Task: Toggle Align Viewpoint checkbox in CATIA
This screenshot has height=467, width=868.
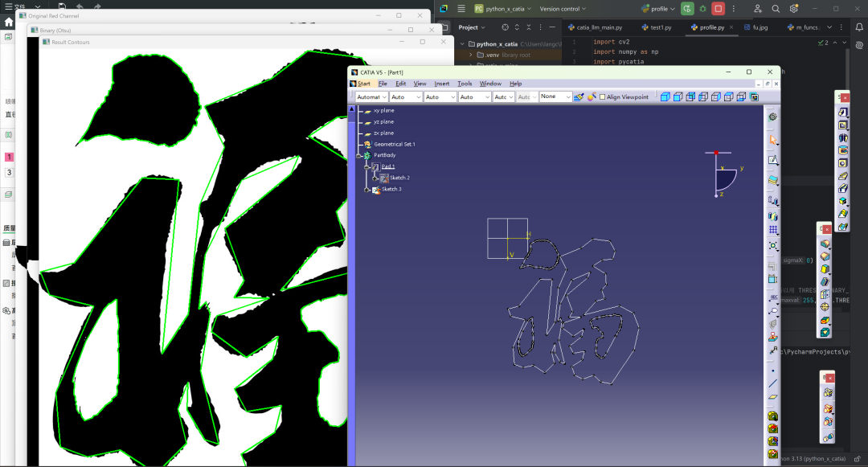Action: (x=602, y=96)
